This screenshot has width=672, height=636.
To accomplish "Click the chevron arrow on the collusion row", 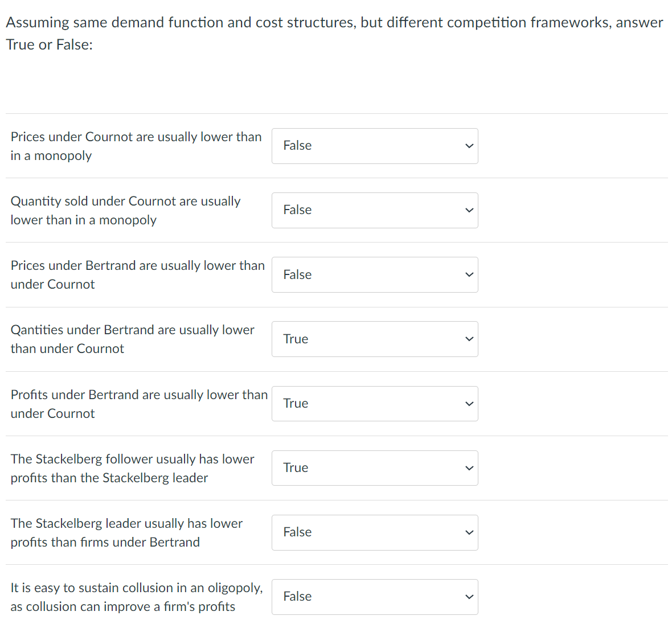I will 469,597.
